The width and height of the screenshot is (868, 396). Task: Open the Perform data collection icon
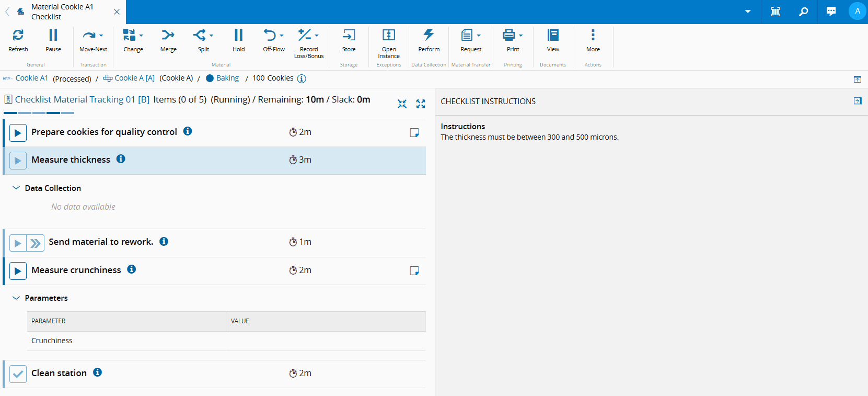(x=429, y=36)
